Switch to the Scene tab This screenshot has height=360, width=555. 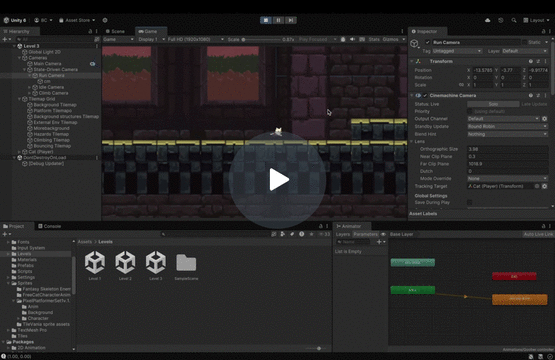(x=115, y=31)
